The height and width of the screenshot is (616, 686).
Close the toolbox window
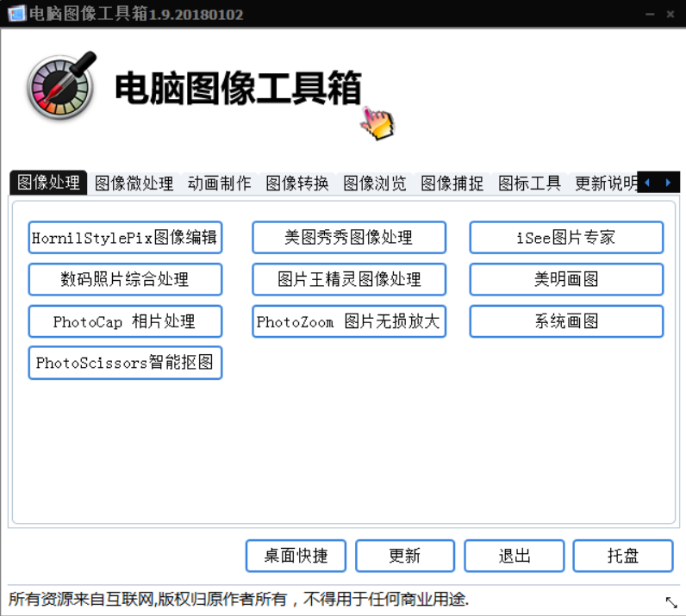click(670, 14)
